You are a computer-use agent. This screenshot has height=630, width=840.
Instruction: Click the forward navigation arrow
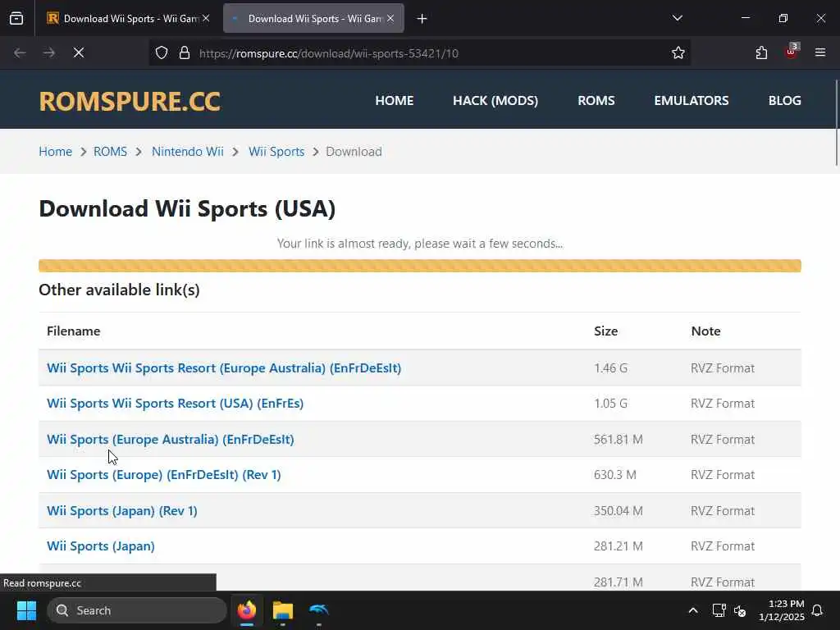(x=49, y=52)
